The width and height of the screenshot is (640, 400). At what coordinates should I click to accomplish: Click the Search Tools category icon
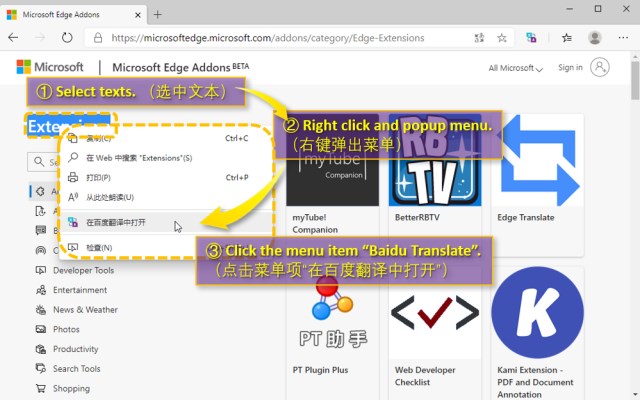(x=41, y=369)
